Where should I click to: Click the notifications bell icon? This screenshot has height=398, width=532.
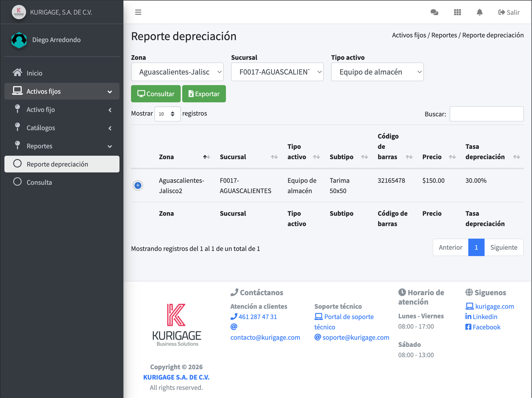479,12
